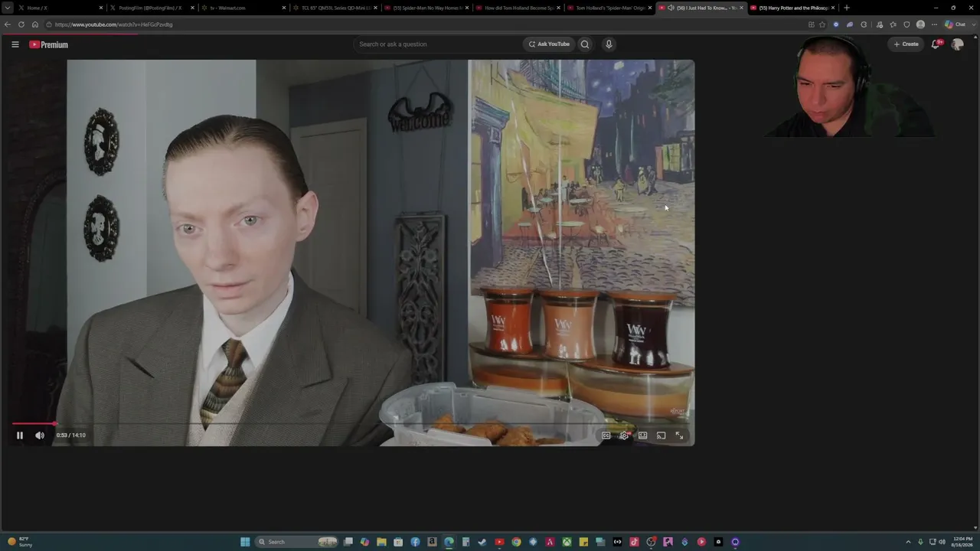This screenshot has height=551, width=980.
Task: Enter full screen in the video player
Action: pyautogui.click(x=679, y=435)
